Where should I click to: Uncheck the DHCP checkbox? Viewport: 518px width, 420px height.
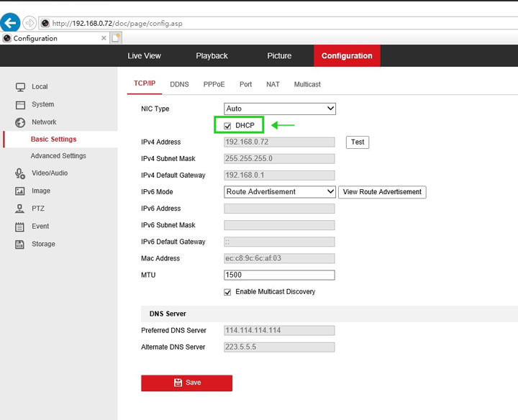pyautogui.click(x=228, y=126)
